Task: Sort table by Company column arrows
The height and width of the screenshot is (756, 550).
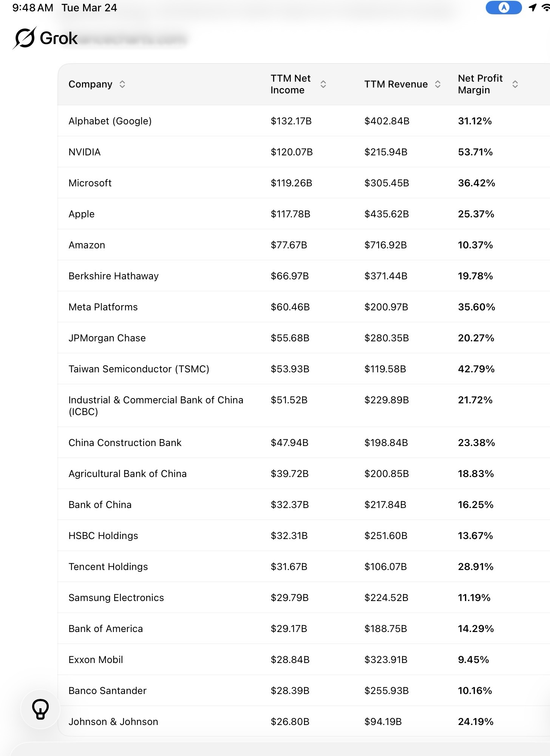Action: [122, 84]
